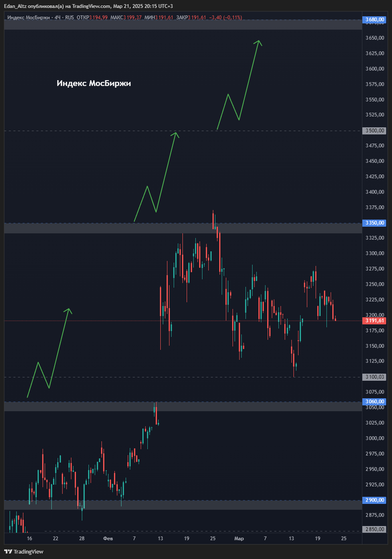Click the 2 850,00 price label
392x559 pixels.
375,530
